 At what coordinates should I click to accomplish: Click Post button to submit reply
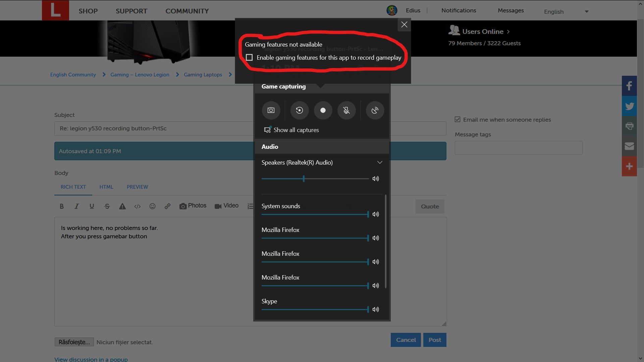(434, 340)
